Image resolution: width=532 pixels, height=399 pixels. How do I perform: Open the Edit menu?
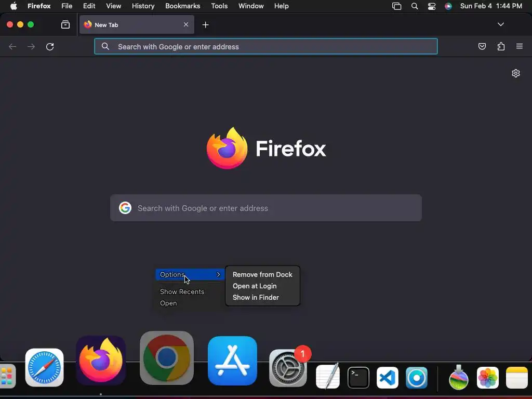(x=89, y=6)
